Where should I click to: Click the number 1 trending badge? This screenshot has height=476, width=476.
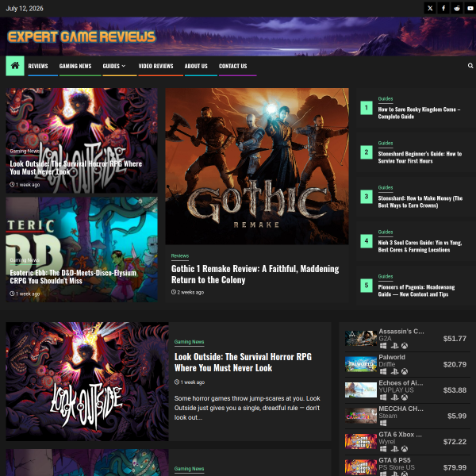pyautogui.click(x=367, y=108)
